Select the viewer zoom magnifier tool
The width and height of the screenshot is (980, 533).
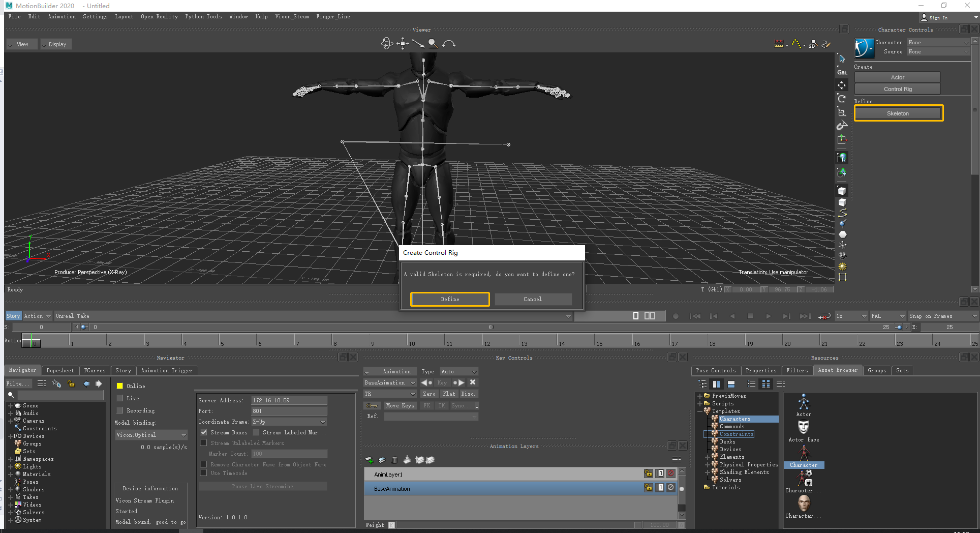433,44
